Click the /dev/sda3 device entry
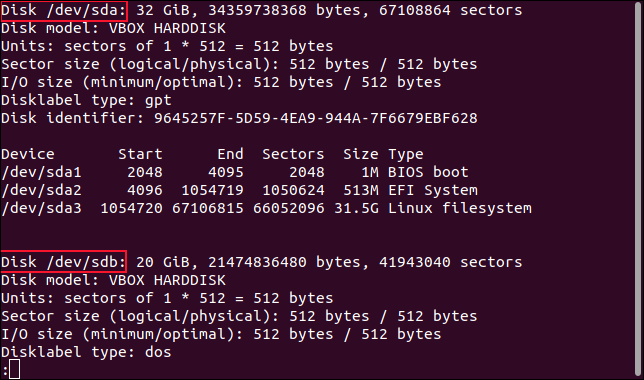Screen dimensions: 644x380 coord(41,208)
